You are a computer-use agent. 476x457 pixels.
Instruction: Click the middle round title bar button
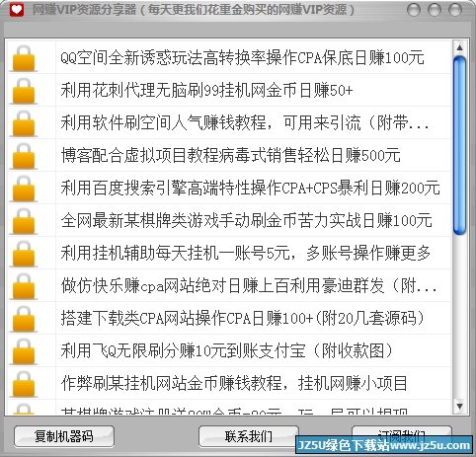[x=435, y=10]
